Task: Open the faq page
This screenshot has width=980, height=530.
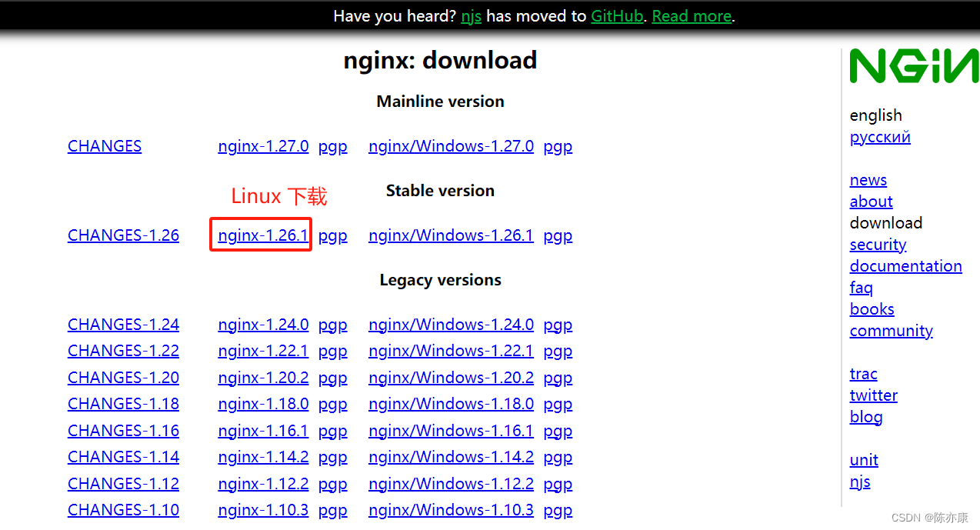Action: coord(862,288)
